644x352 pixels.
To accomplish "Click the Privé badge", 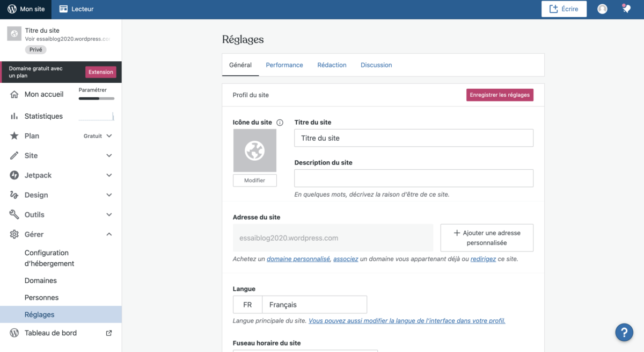I will pyautogui.click(x=36, y=49).
